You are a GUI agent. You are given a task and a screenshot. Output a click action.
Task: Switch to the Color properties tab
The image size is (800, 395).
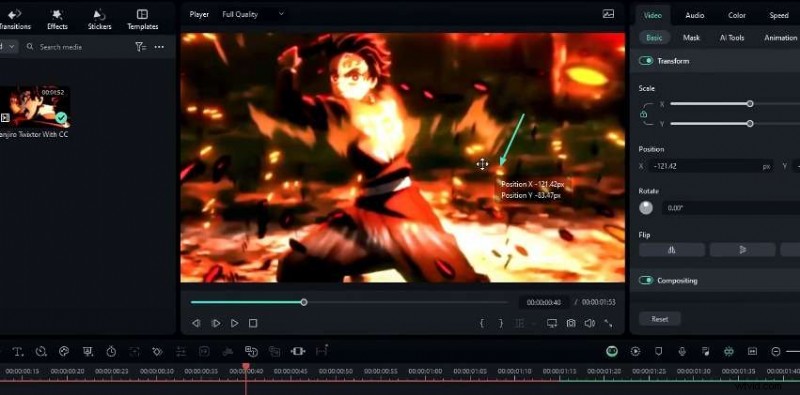point(737,15)
